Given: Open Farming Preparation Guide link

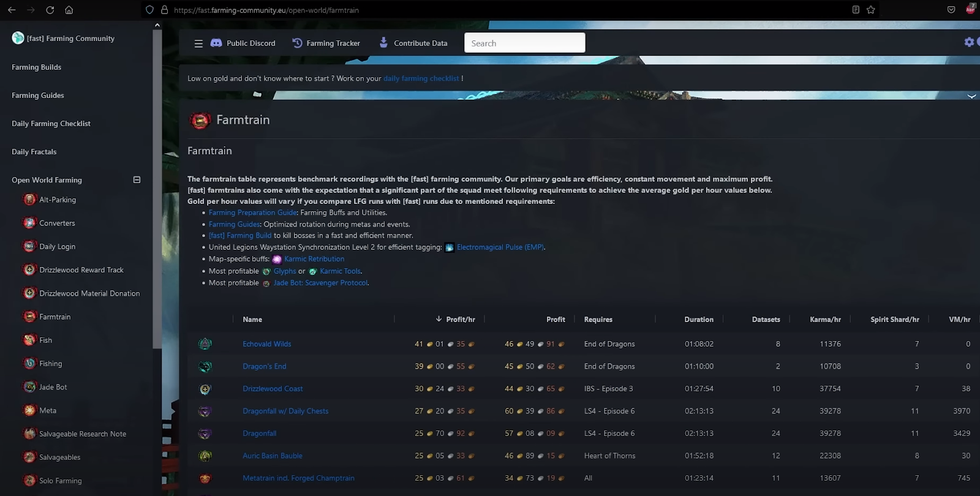Looking at the screenshot, I should (253, 212).
